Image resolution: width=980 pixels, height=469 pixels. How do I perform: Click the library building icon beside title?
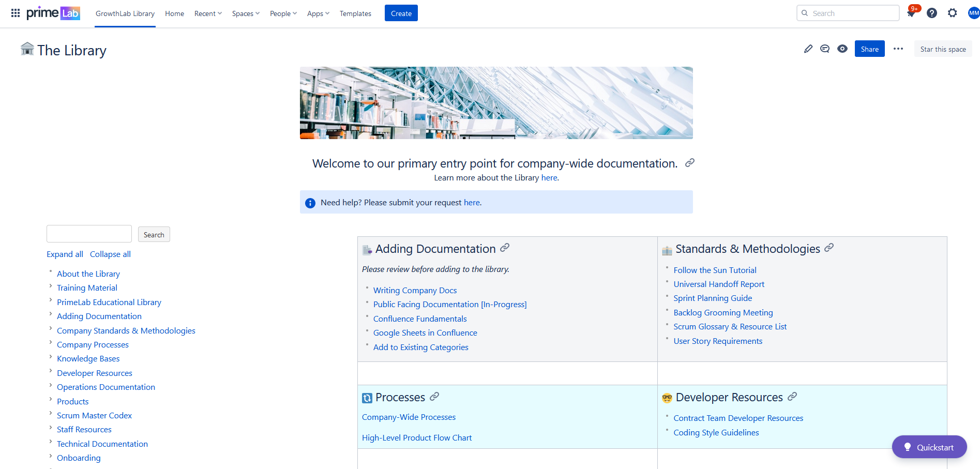pos(27,49)
